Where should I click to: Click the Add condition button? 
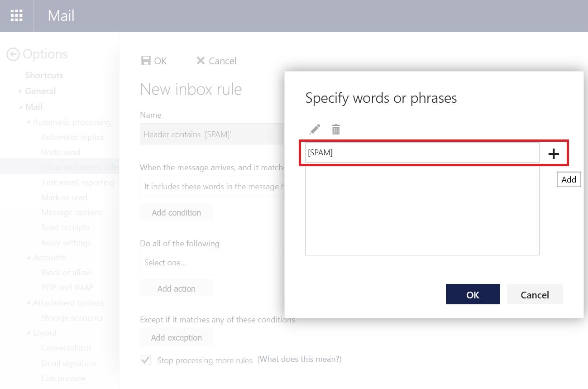click(176, 213)
